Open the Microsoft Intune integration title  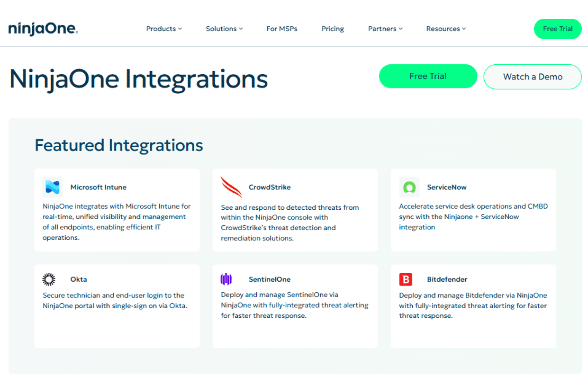click(x=98, y=187)
